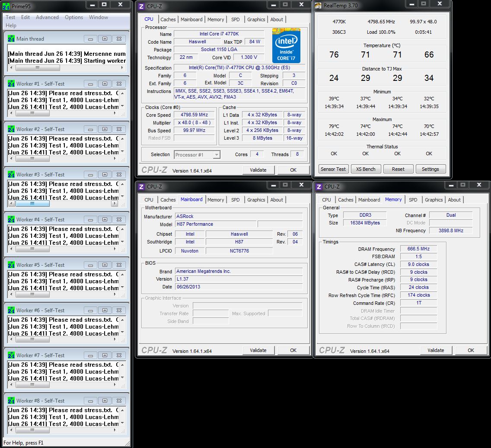491x448 pixels.
Task: Open the Help menu in Prime95
Action: 11,26
